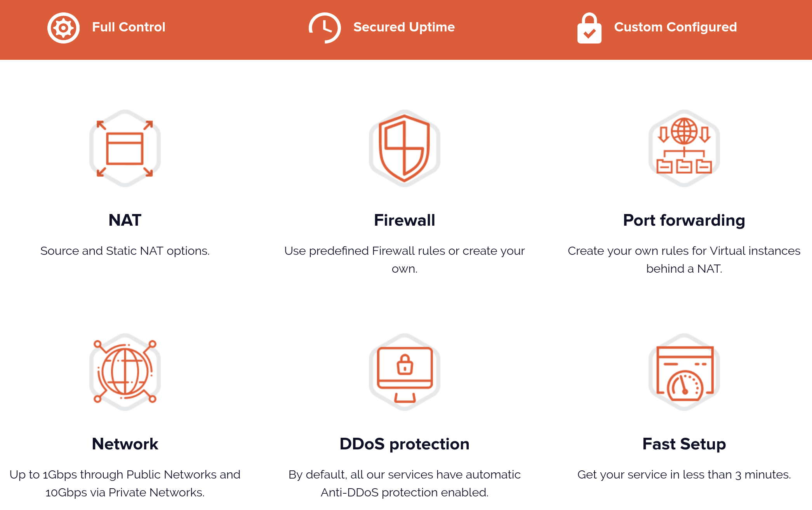
Task: Click the Firewall heading
Action: coord(405,220)
